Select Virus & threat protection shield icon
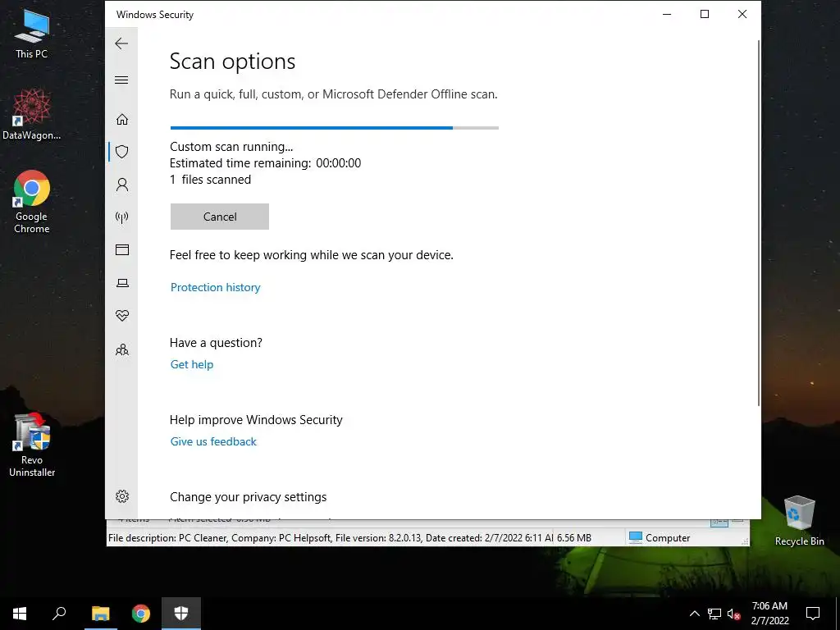Viewport: 840px width, 630px height. (x=122, y=152)
